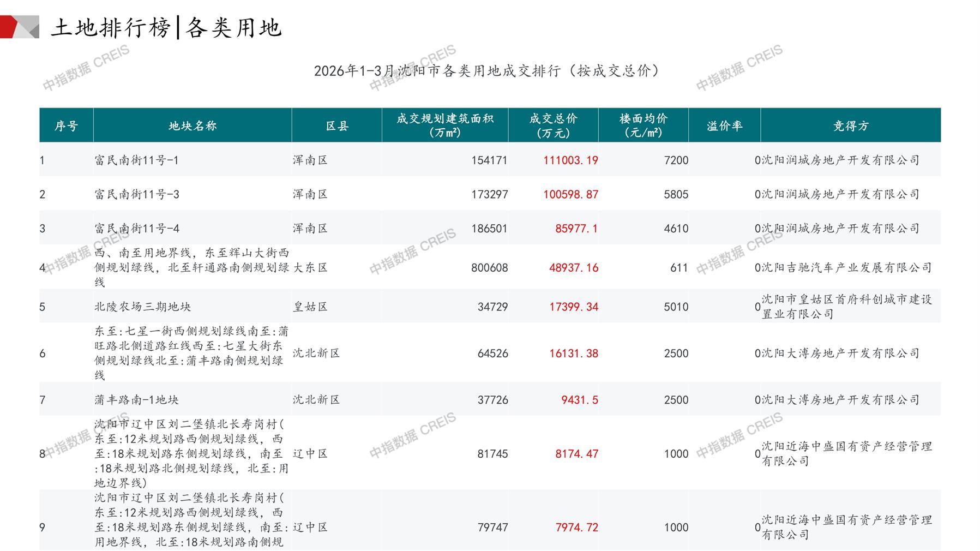Click the 溢价率 column header
The width and height of the screenshot is (980, 551).
click(x=724, y=126)
